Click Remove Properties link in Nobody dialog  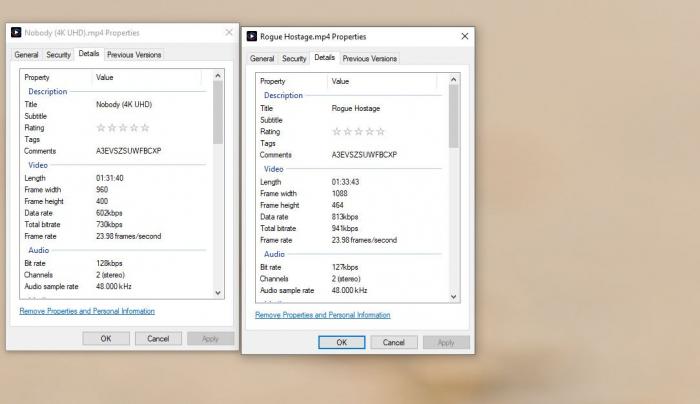pyautogui.click(x=87, y=311)
